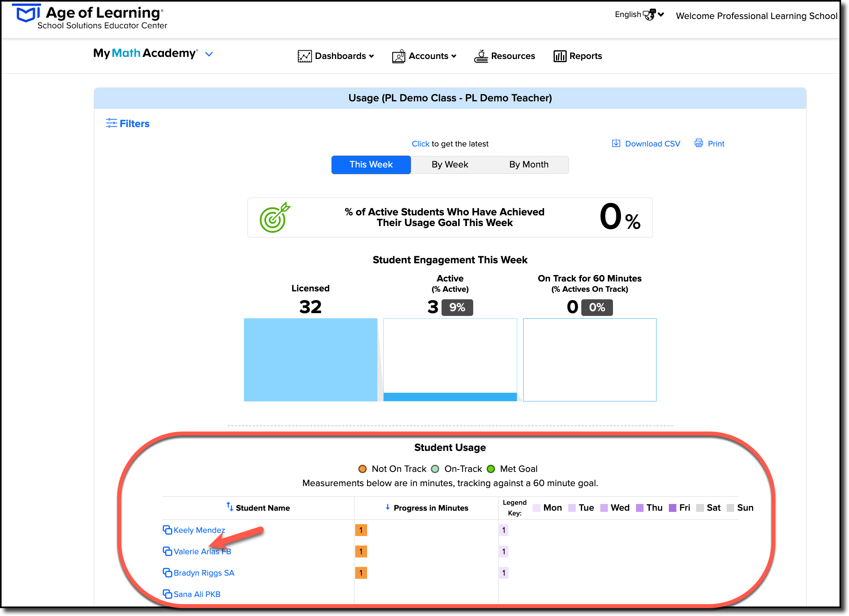Click Welcome Professional Learning School text

[x=756, y=16]
